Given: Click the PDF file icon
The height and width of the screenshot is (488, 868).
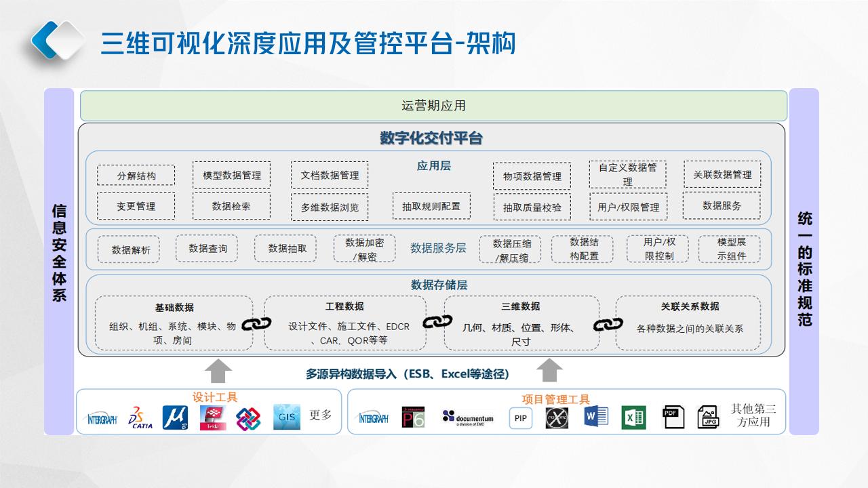Looking at the screenshot, I should 673,416.
